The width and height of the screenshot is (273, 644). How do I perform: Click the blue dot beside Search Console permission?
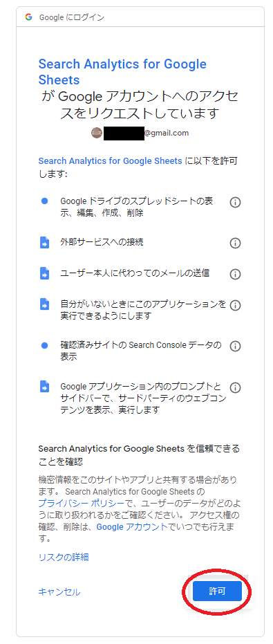(x=44, y=345)
